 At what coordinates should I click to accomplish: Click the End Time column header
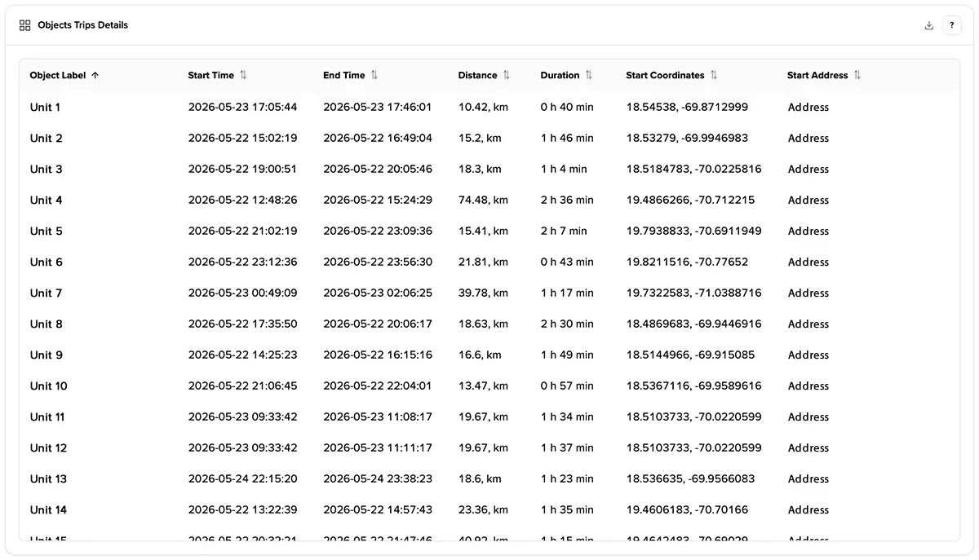pos(344,75)
